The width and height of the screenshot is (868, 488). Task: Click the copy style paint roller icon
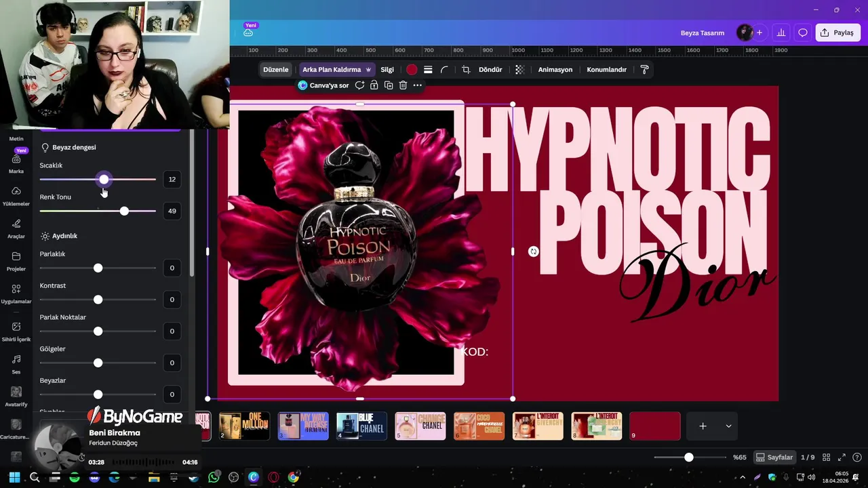644,70
